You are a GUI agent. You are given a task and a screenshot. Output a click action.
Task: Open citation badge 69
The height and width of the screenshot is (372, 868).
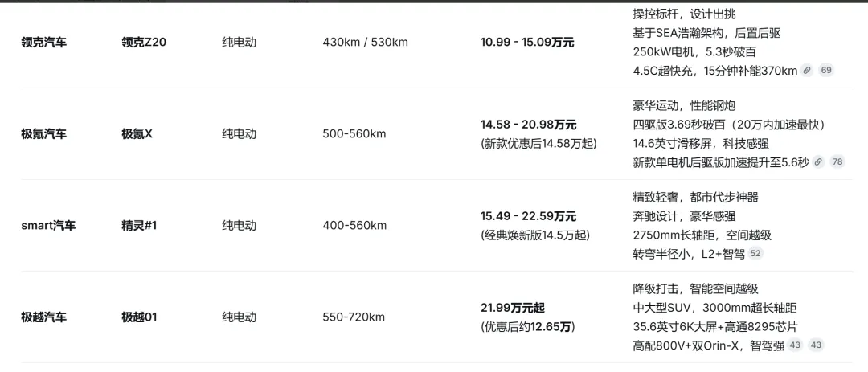coord(826,71)
